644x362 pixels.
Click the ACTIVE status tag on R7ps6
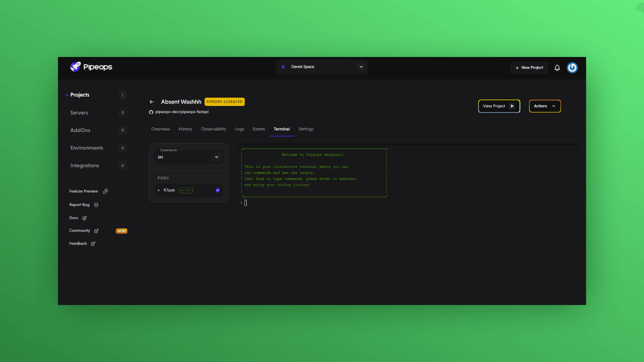coord(186,190)
